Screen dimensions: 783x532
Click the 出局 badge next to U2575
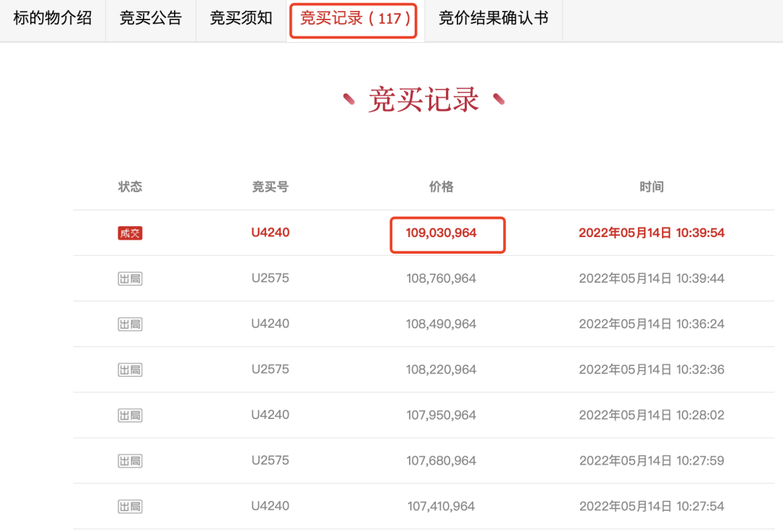(130, 278)
